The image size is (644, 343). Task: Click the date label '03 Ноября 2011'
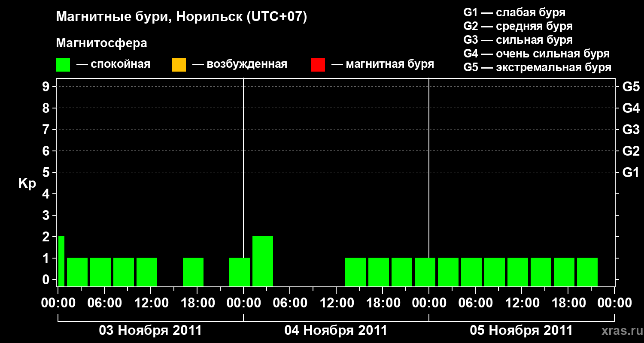[150, 331]
